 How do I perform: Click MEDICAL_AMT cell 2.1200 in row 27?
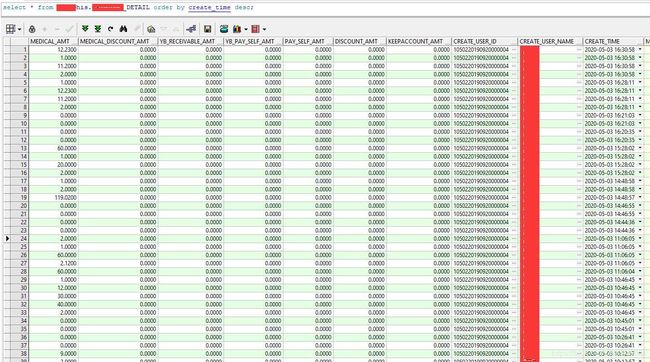(x=53, y=263)
